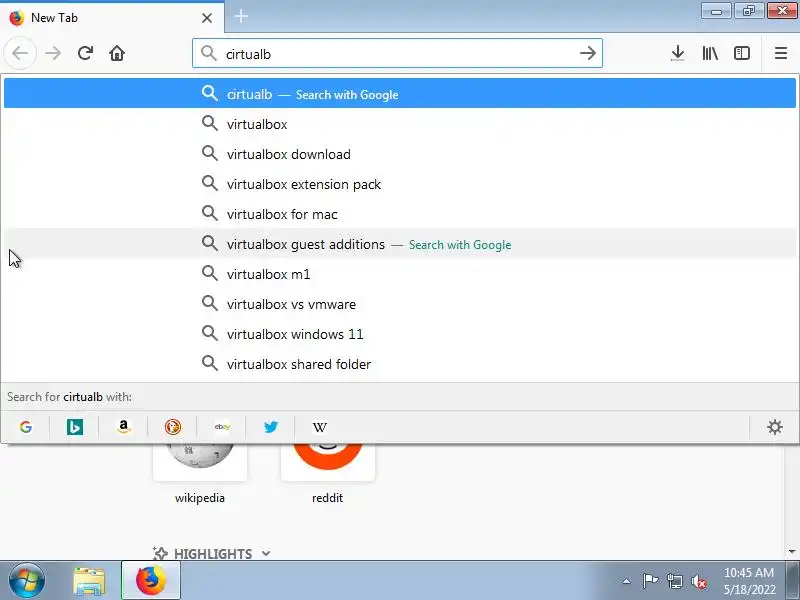Open search settings gear icon
The width and height of the screenshot is (800, 600).
774,427
